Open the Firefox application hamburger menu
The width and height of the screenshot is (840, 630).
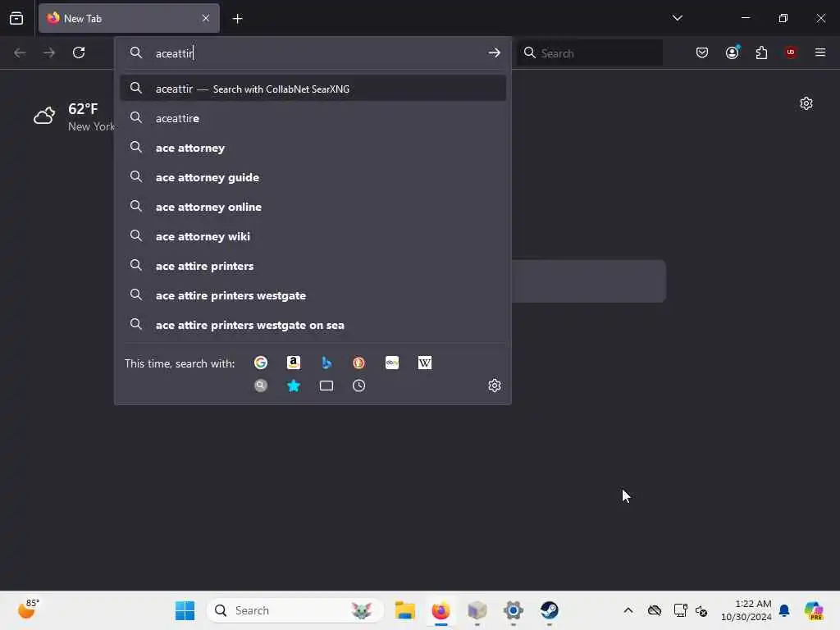[820, 52]
